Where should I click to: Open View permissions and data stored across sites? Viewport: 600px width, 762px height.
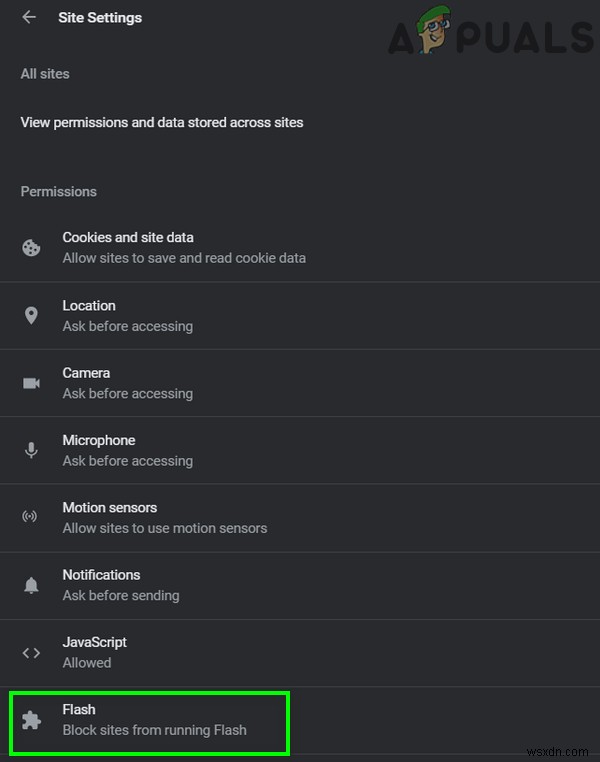click(x=162, y=123)
